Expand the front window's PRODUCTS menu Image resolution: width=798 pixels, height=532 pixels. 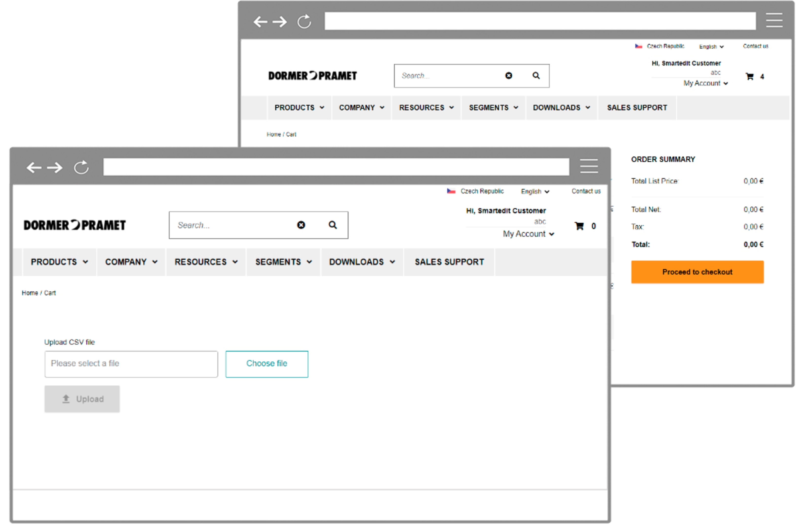point(59,262)
